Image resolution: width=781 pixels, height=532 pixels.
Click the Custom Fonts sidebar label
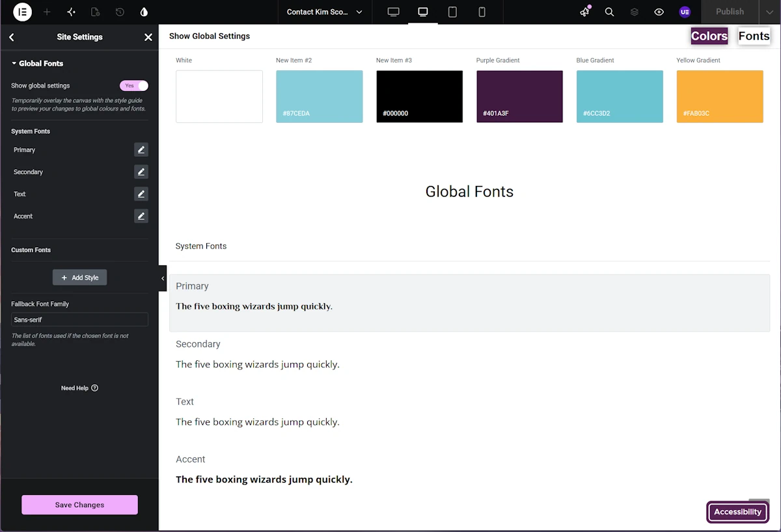31,250
